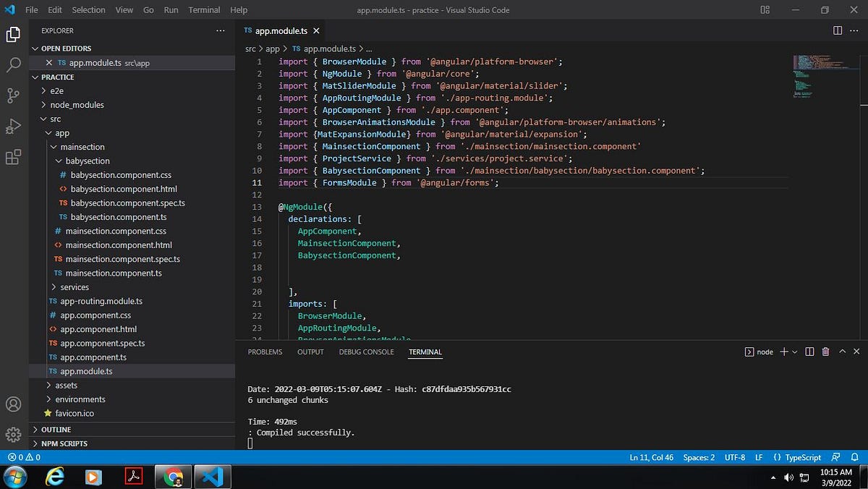Select the node terminal instance
This screenshot has width=868, height=489.
coord(759,352)
